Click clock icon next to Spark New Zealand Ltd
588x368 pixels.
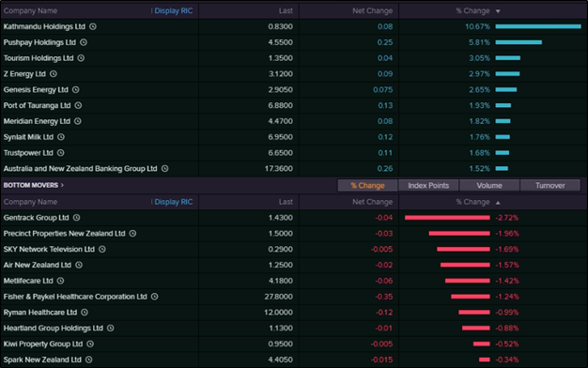click(89, 360)
